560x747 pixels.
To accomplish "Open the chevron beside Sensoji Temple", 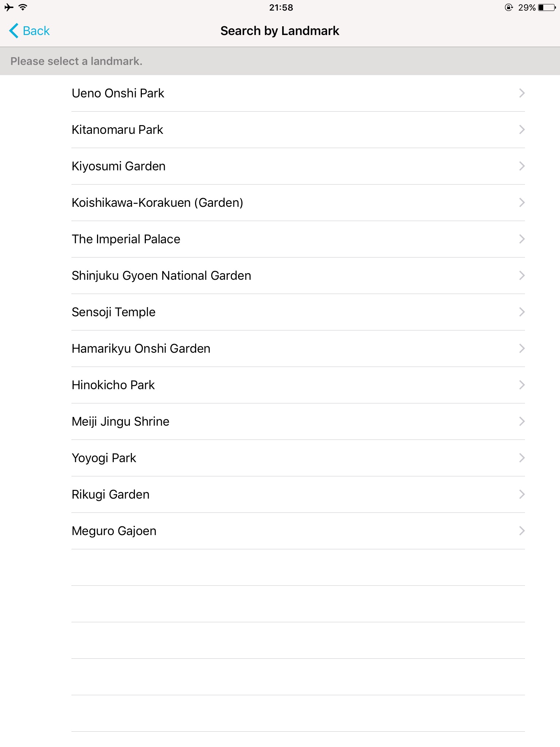I will tap(522, 312).
